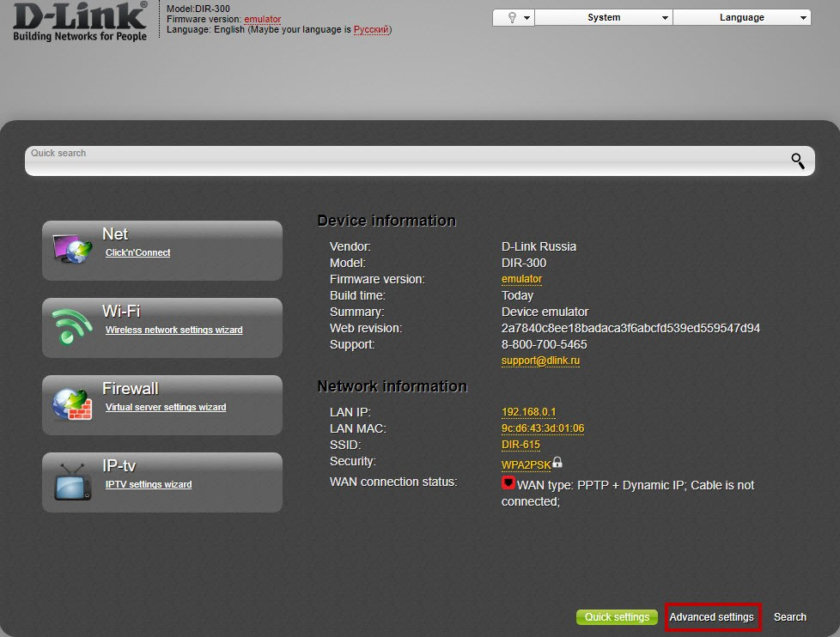Click the IP-tv television icon

(x=73, y=482)
